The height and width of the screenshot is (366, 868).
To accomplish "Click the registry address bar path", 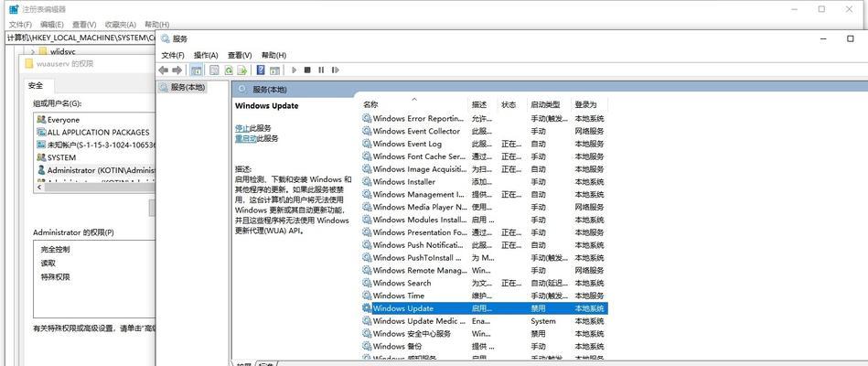I will coord(80,38).
